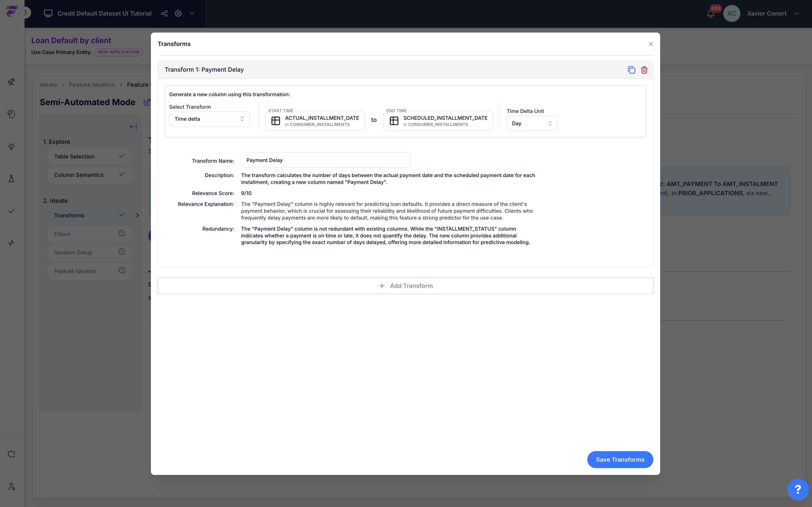This screenshot has height=507, width=812.
Task: Click the Add Transform button
Action: click(405, 286)
